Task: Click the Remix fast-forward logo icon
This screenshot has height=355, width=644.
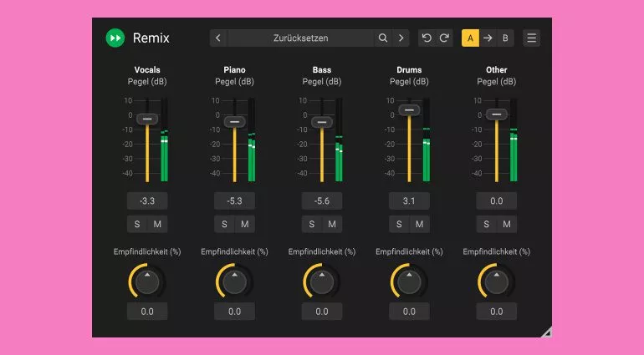Action: (115, 38)
